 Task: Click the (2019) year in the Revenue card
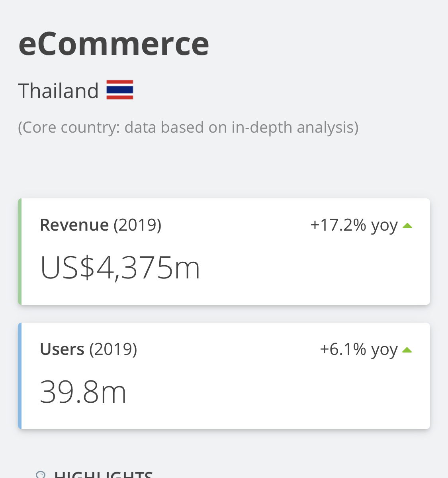pos(137,225)
